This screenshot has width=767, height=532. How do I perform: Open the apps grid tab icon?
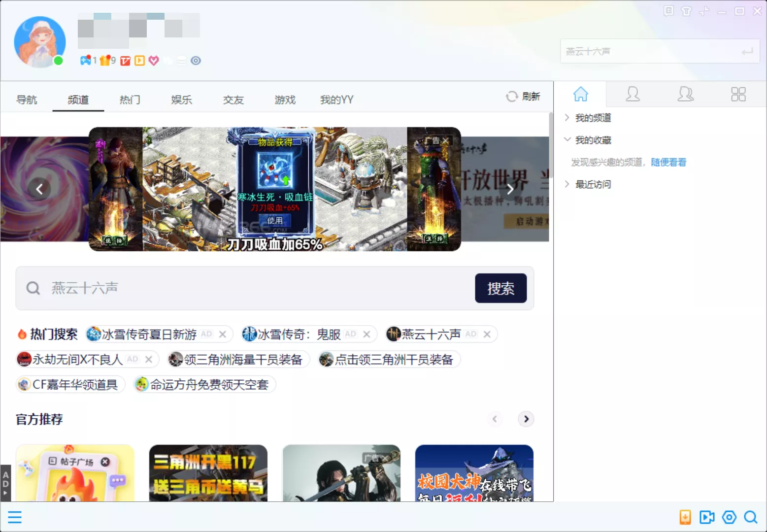(x=738, y=94)
